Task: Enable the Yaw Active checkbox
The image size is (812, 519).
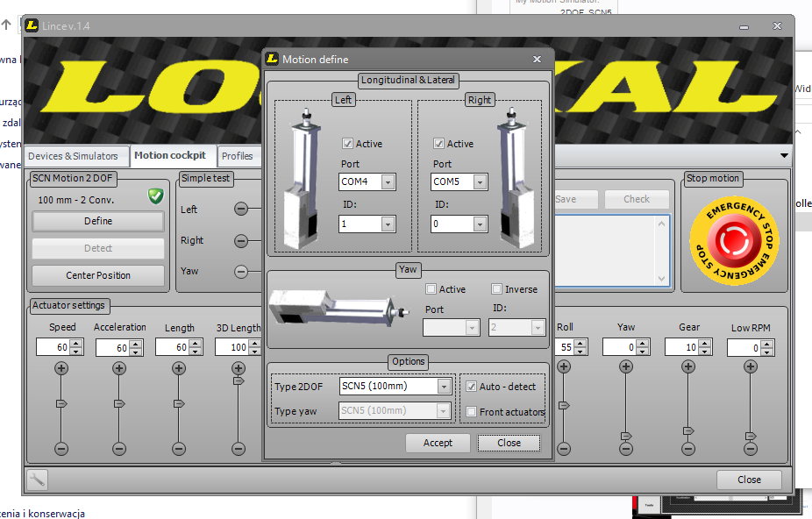Action: [x=431, y=289]
